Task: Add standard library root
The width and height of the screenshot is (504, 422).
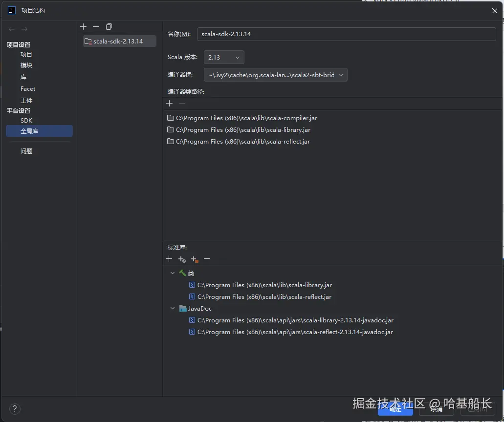Action: (x=169, y=259)
